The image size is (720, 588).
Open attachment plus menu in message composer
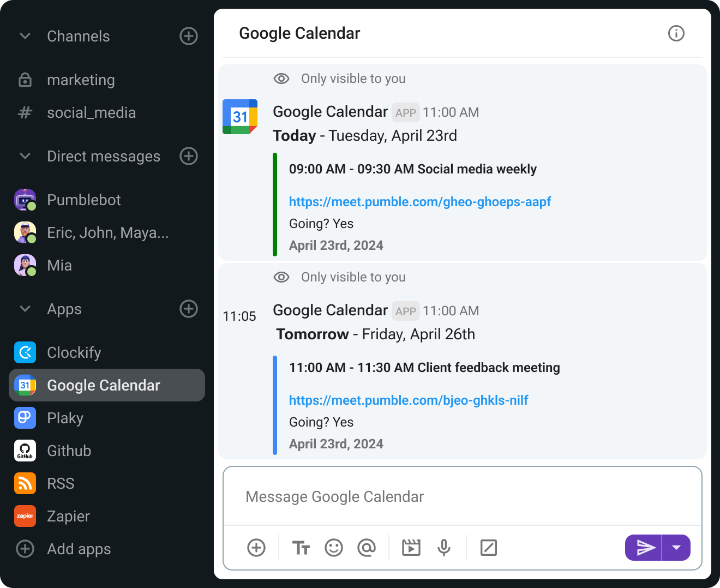256,547
